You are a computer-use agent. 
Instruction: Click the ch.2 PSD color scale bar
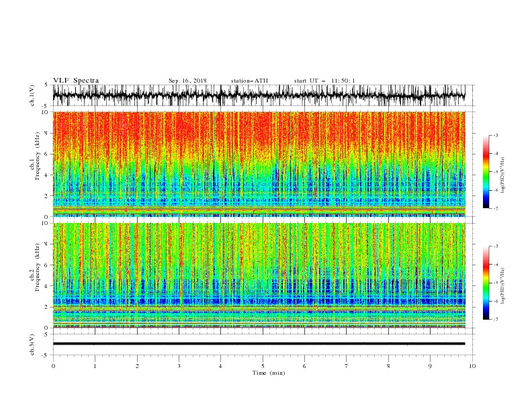point(486,283)
